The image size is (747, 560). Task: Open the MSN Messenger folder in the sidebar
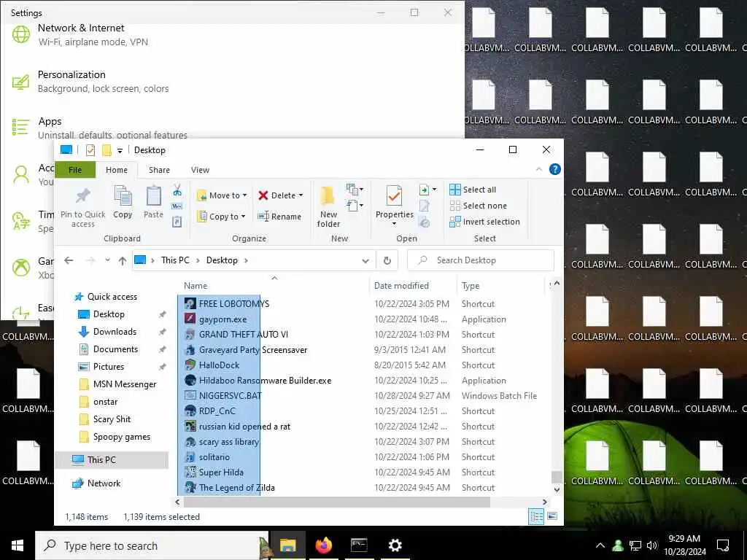pos(124,384)
